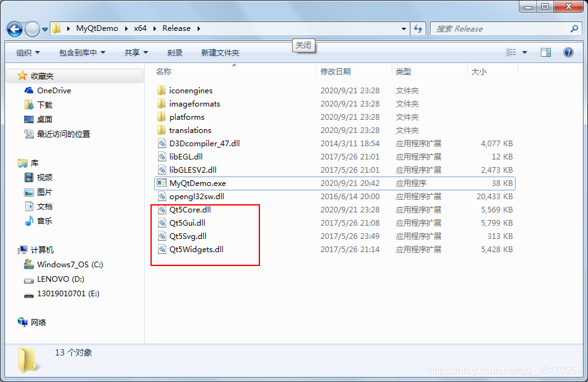Click 新建文件夹 to create folder

coord(220,52)
